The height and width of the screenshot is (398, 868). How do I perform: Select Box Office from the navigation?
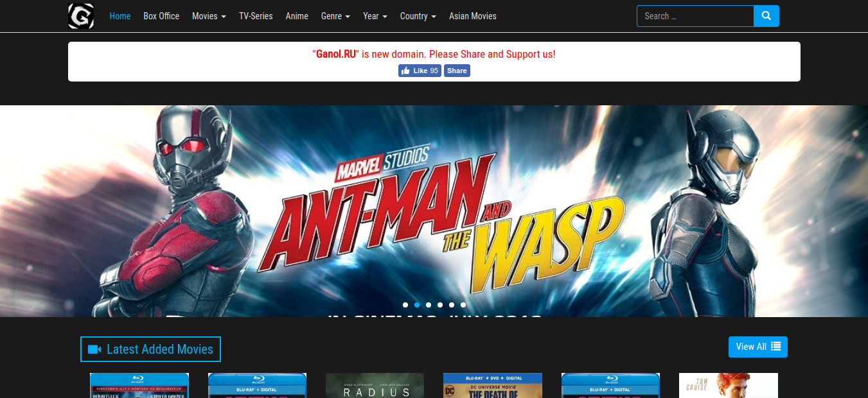(x=161, y=16)
